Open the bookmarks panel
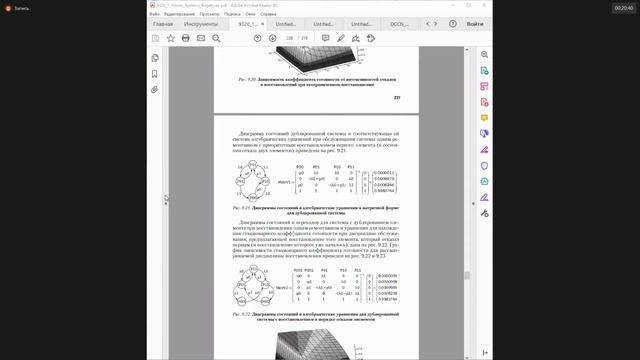Viewport: 640px width, 360px height. pyautogui.click(x=155, y=74)
